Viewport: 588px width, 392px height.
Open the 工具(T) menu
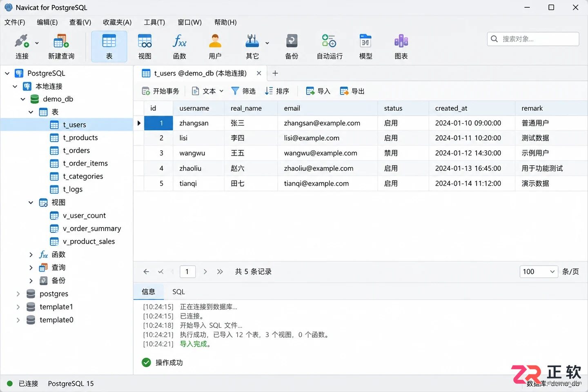point(154,22)
